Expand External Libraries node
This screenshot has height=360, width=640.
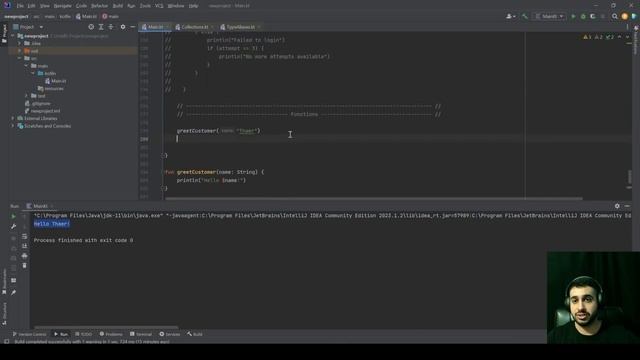pos(13,118)
